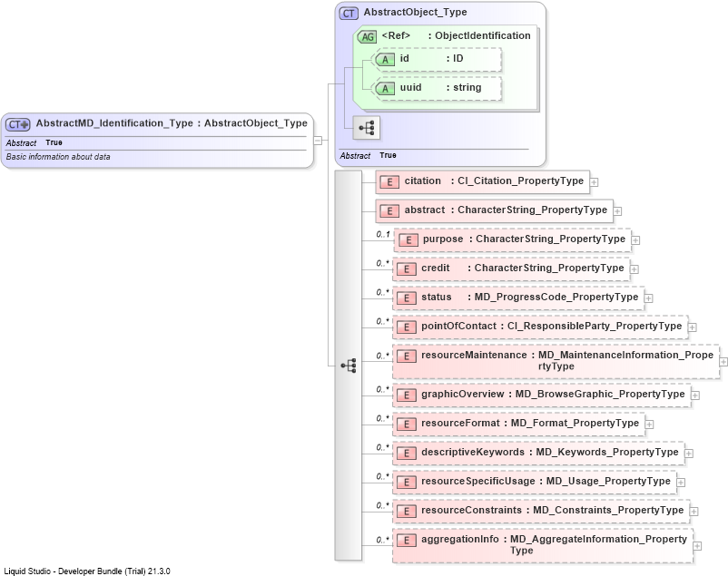Click the main sequence compositor icon beside resourceMaintenance
The width and height of the screenshot is (728, 576).
pyautogui.click(x=349, y=366)
